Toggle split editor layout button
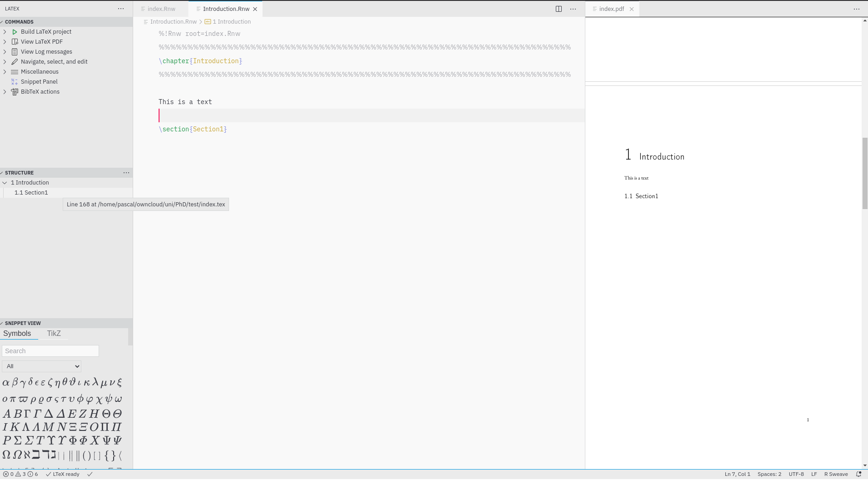The height and width of the screenshot is (480, 868). 558,9
